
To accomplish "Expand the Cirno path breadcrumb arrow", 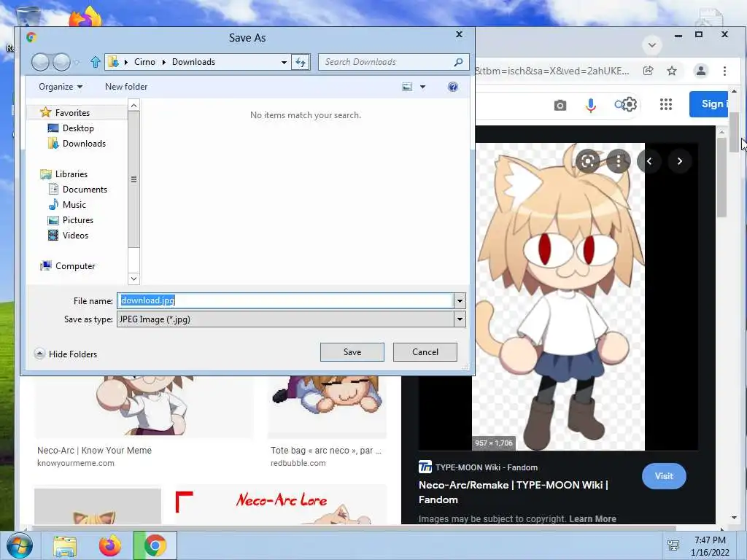I will click(x=164, y=62).
